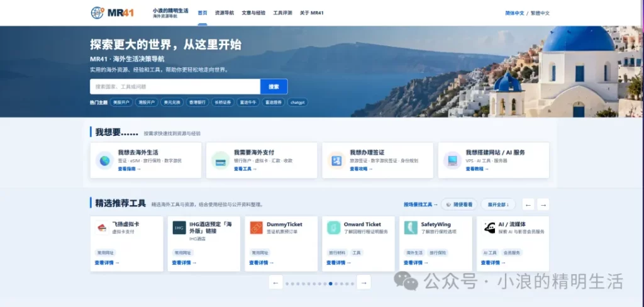Click the right arrow beside pagination dots
Image resolution: width=644 pixels, height=307 pixels.
point(364,282)
